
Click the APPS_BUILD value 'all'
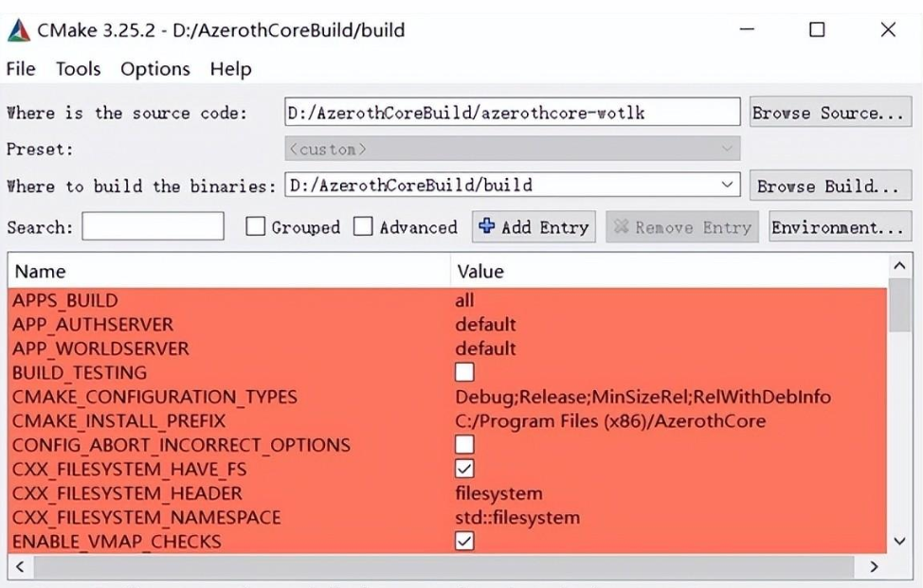[x=464, y=300]
